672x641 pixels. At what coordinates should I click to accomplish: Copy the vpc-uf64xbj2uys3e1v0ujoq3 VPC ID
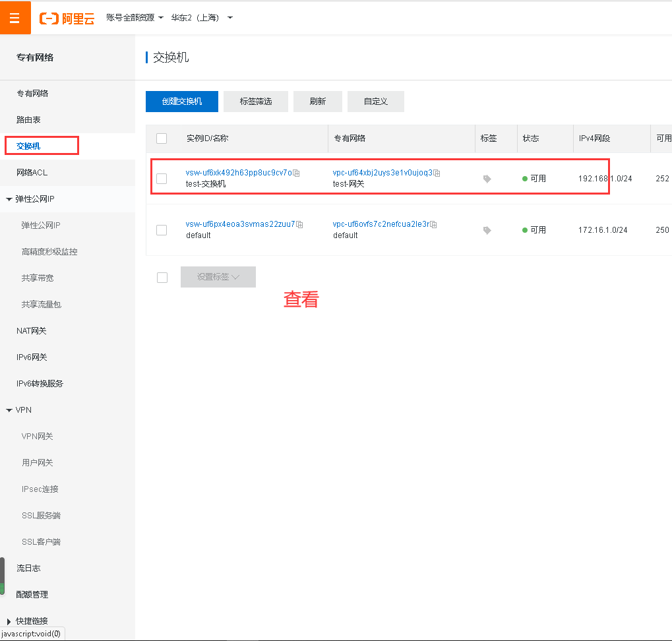(437, 173)
